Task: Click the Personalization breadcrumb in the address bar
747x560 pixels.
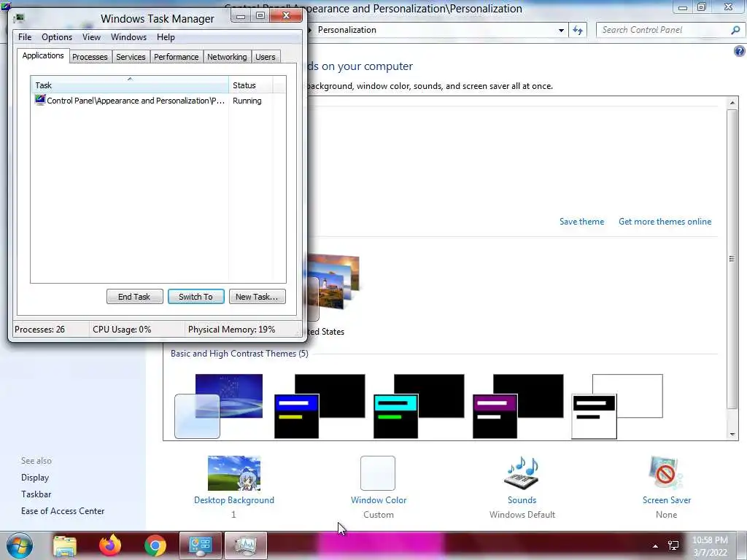Action: tap(347, 30)
